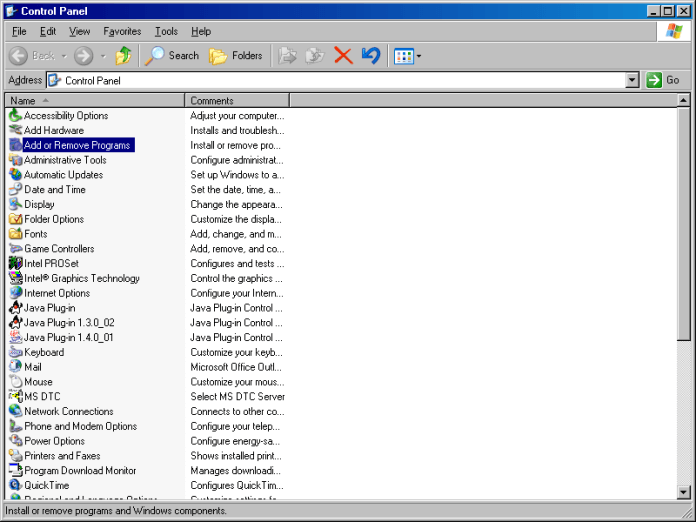Viewport: 696px width, 522px height.
Task: Select the Printers and Faxes icon
Action: click(16, 456)
